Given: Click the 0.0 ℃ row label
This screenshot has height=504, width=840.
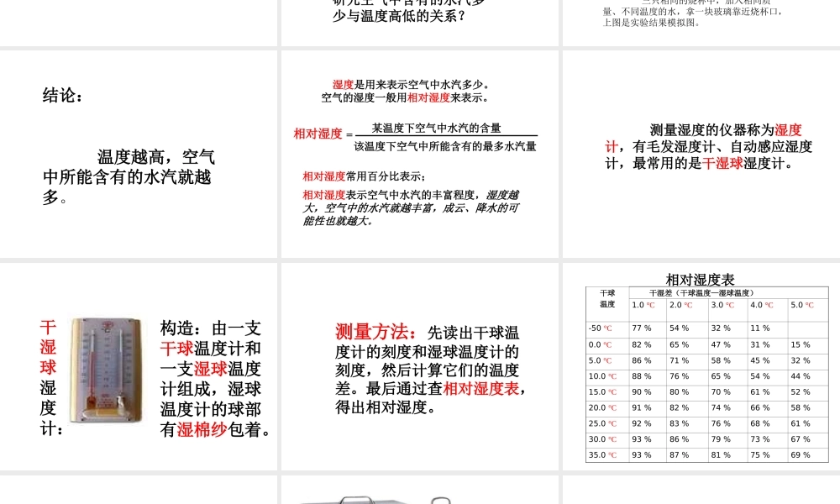Looking at the screenshot, I should pyautogui.click(x=600, y=344).
